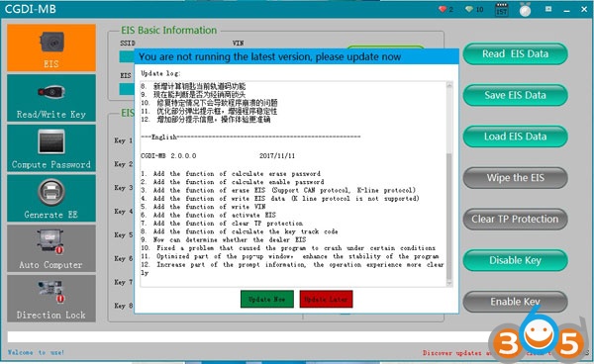The width and height of the screenshot is (594, 364).
Task: Open the calendar days-remaining icon
Action: [502, 10]
